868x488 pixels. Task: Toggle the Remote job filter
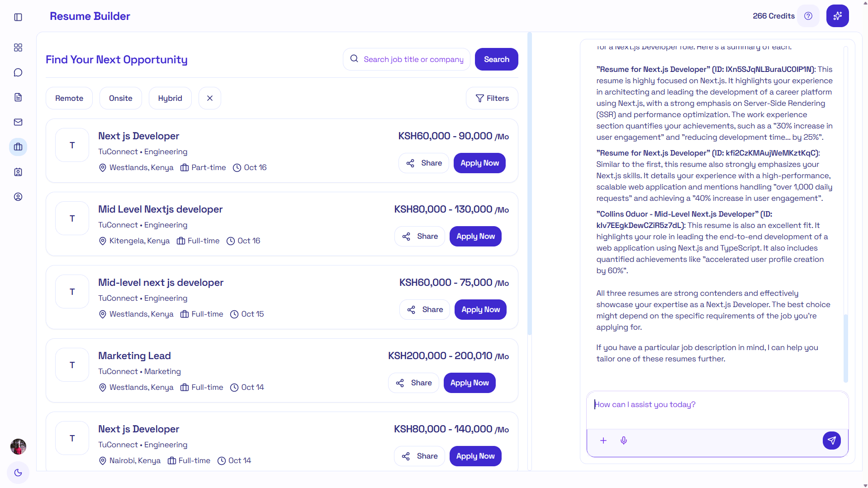pyautogui.click(x=69, y=98)
